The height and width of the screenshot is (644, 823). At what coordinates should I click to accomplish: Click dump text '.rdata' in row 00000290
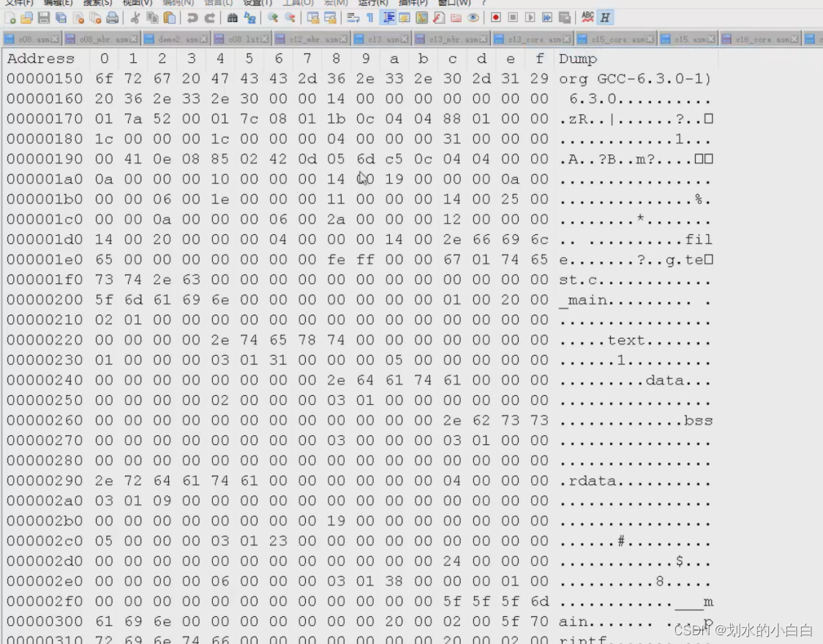click(588, 481)
